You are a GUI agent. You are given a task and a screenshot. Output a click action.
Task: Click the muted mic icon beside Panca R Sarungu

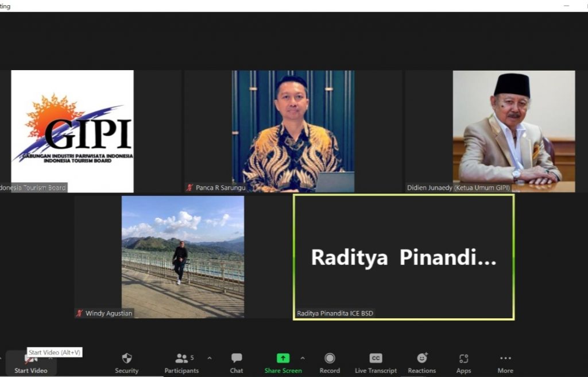tap(190, 187)
